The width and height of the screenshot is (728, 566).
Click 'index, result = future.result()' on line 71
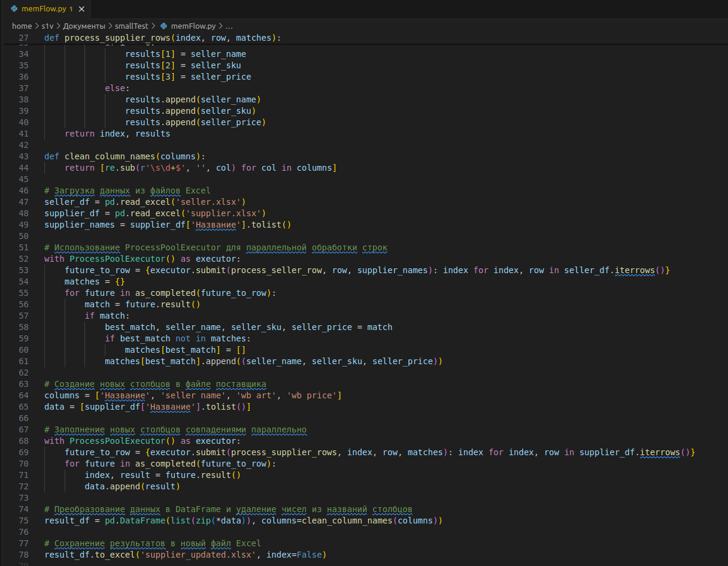(x=163, y=475)
